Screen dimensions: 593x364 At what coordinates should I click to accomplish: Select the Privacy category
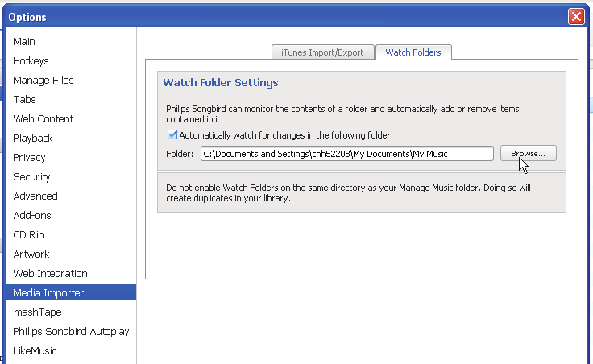29,158
